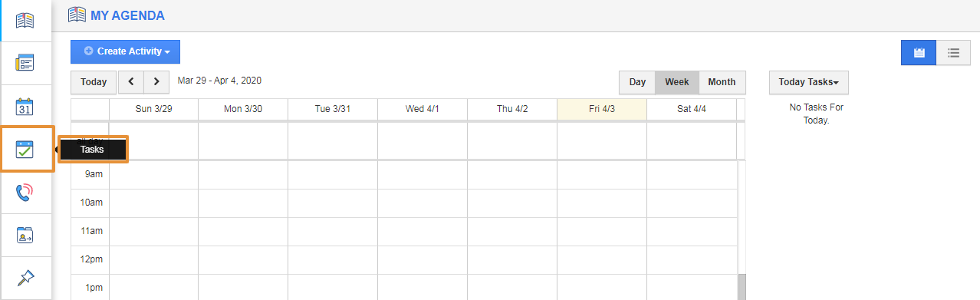Expand the Today Tasks dropdown

pyautogui.click(x=808, y=82)
